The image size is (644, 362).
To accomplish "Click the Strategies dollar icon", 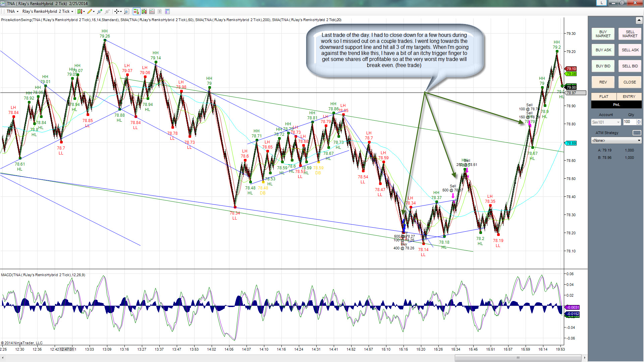I will (160, 11).
